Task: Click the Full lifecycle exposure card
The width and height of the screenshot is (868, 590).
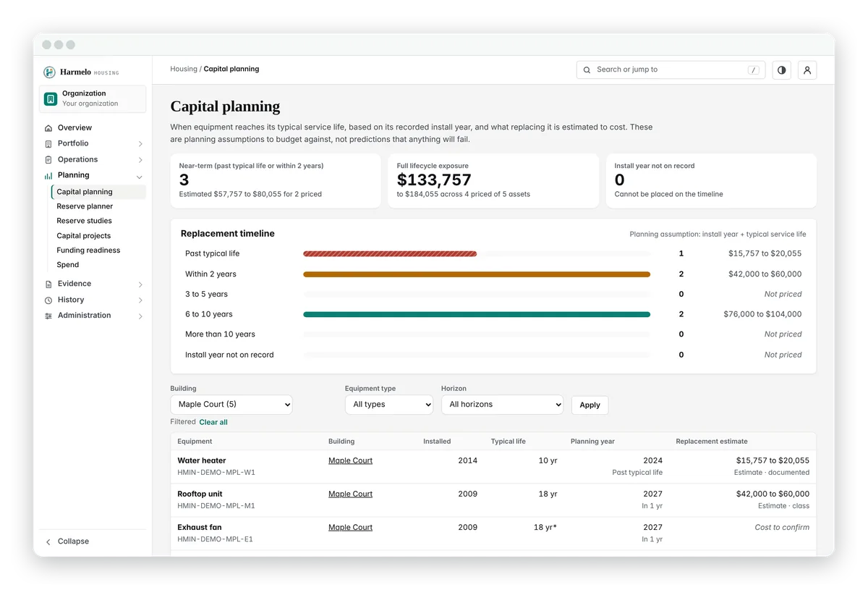Action: click(493, 181)
